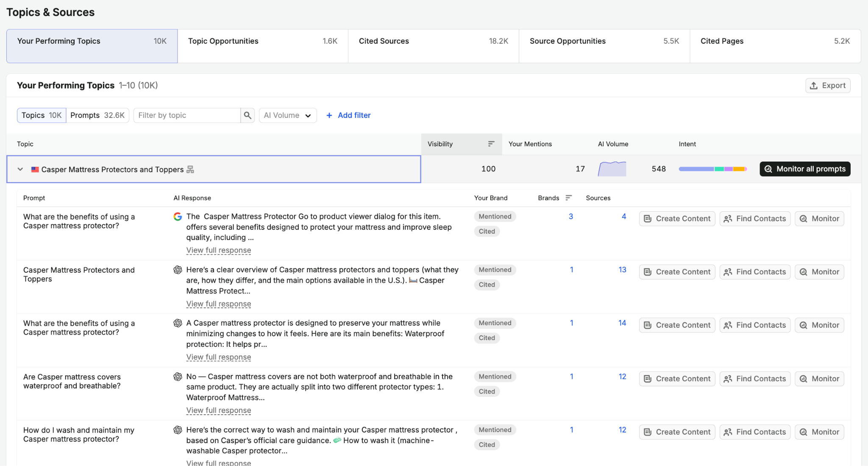868x466 pixels.
Task: Click Create Content for waterproof and breathable prompt
Action: [x=677, y=379]
